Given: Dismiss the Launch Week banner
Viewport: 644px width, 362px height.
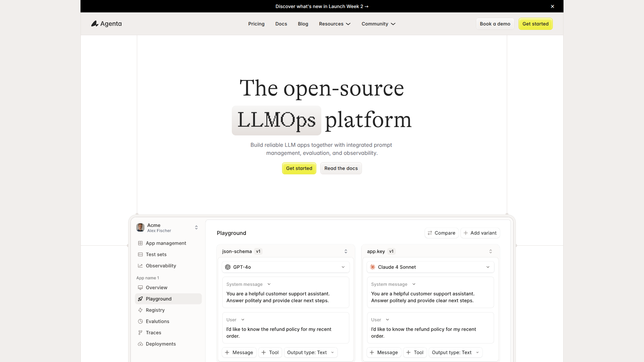Looking at the screenshot, I should 552,6.
